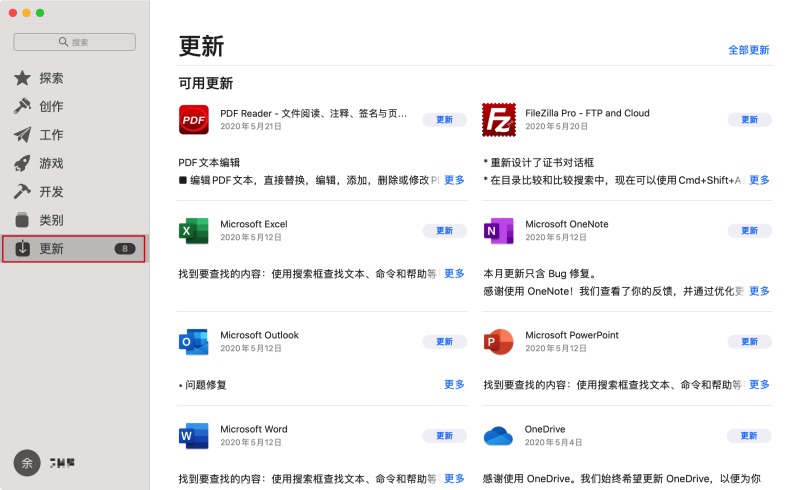Click the updates count badge 8
Viewport: 800px width, 490px height.
tap(125, 249)
